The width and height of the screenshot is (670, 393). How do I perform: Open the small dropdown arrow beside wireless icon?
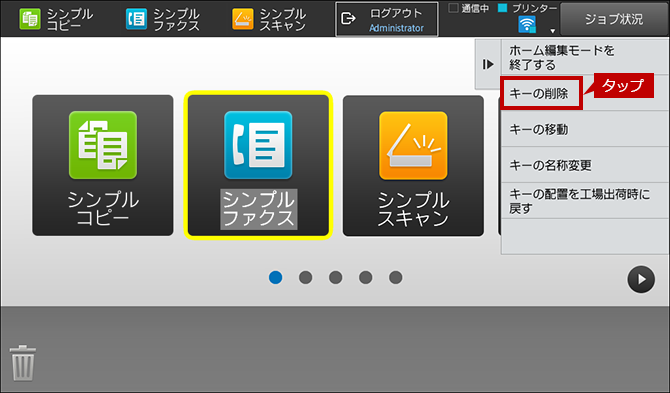[552, 31]
